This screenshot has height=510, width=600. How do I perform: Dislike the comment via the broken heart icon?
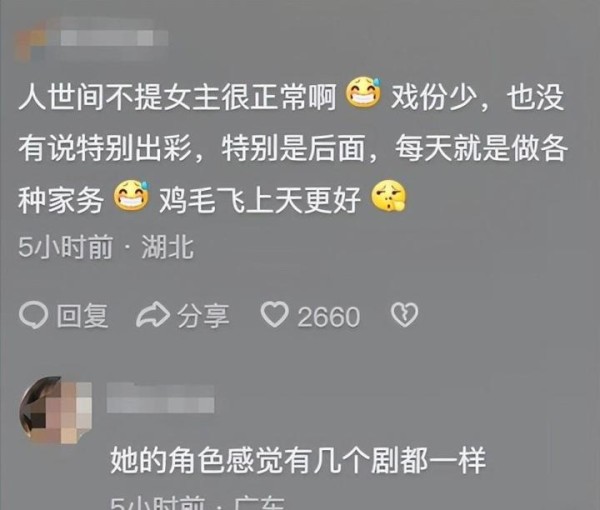tap(404, 315)
